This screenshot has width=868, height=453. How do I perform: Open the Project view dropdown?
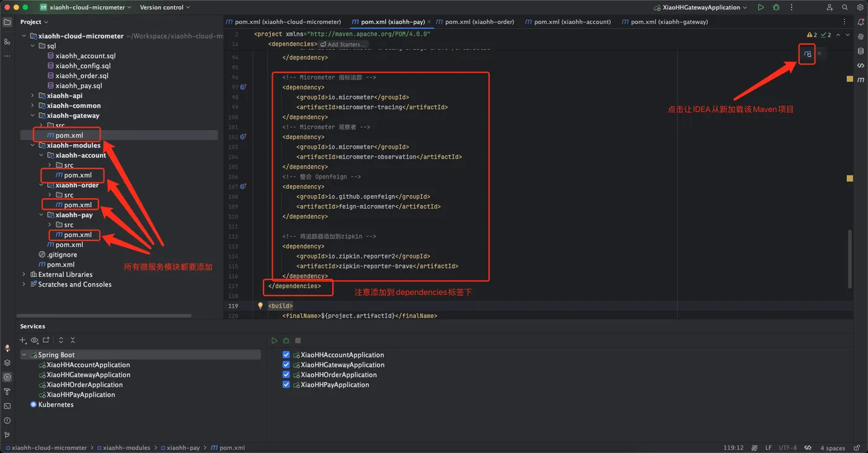point(34,22)
